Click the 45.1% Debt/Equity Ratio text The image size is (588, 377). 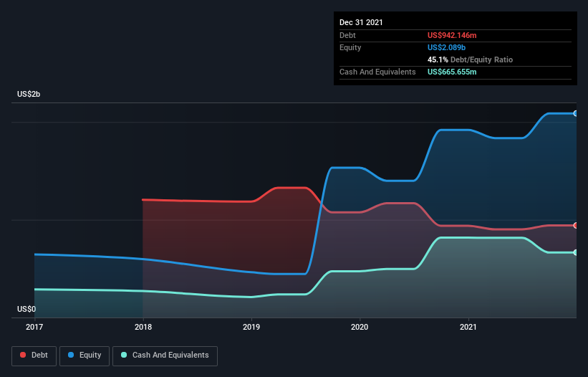470,59
